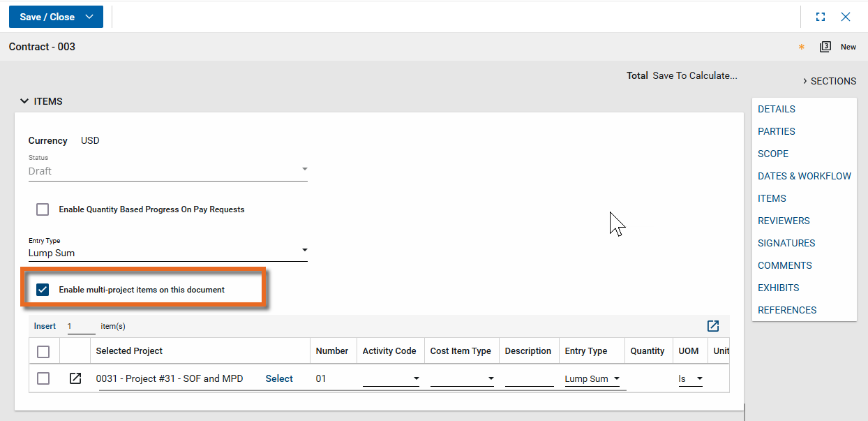This screenshot has height=421, width=868.
Task: Go to DATES & WORKFLOW section
Action: point(804,176)
